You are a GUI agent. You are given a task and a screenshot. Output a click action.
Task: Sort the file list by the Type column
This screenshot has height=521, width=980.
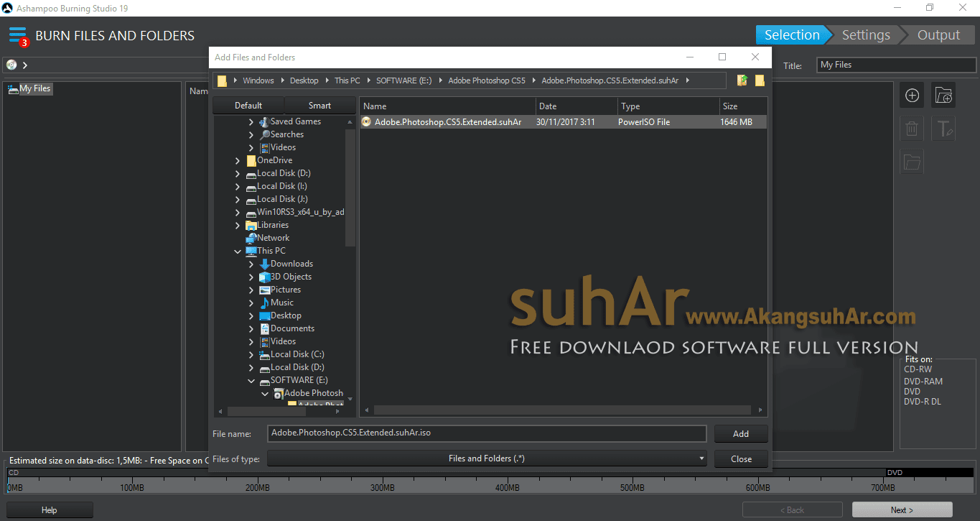668,106
